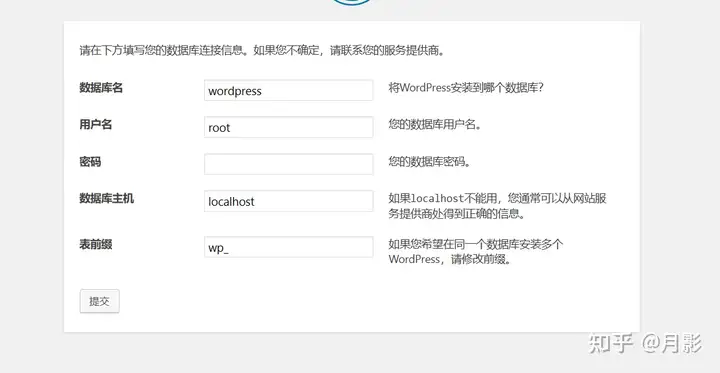Screen dimensions: 720x373
Task: Click the 数据库主机 label
Action: coord(107,198)
